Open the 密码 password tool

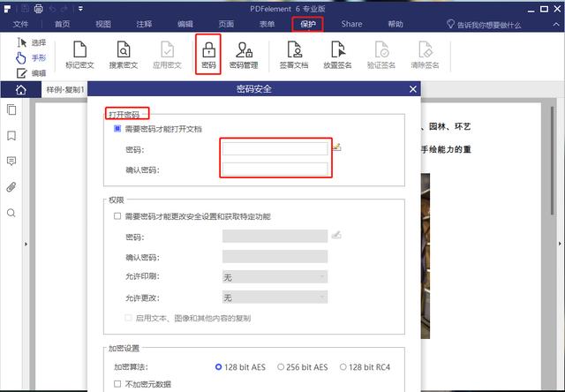[x=208, y=55]
